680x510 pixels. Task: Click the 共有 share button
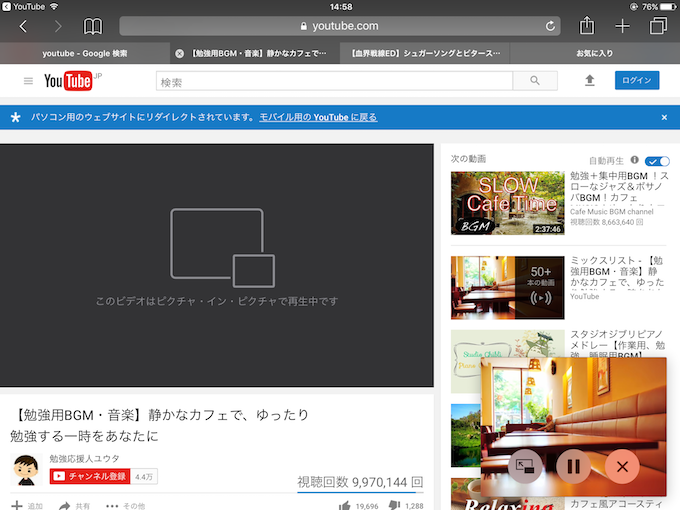75,505
